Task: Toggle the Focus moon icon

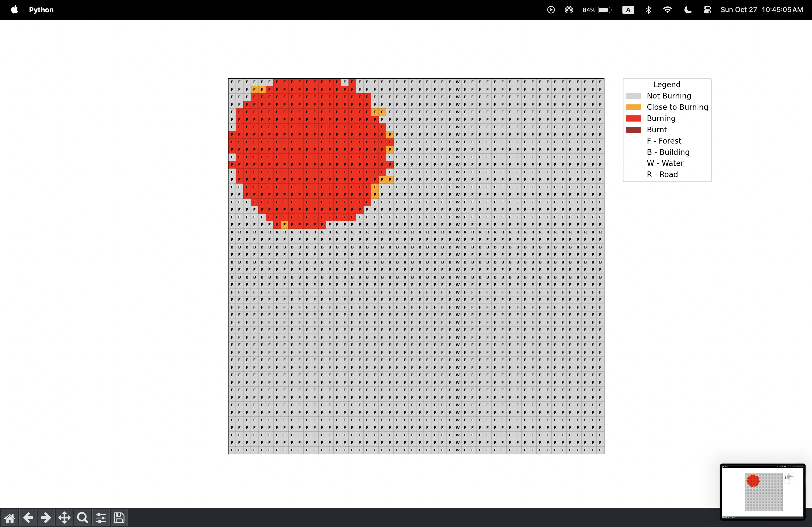Action: click(x=687, y=10)
